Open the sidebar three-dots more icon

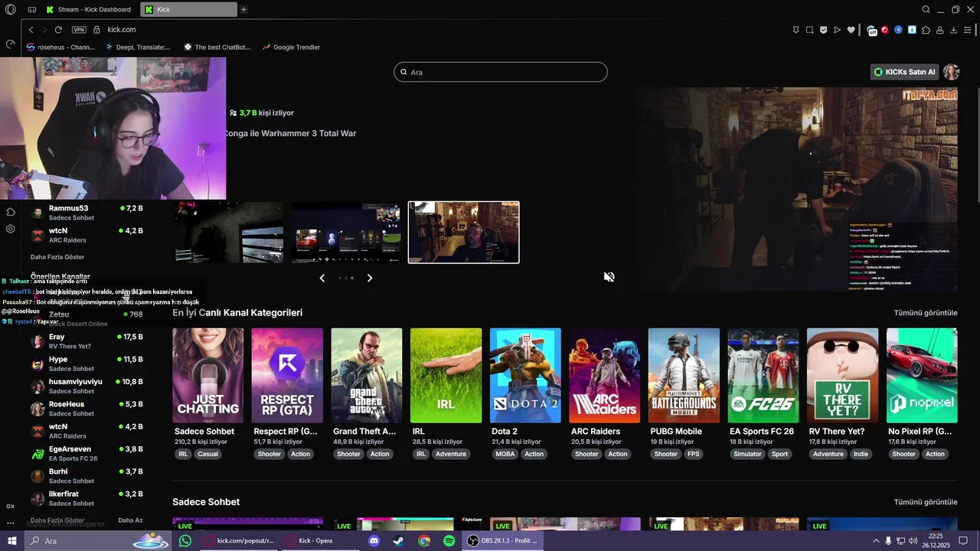[10, 523]
